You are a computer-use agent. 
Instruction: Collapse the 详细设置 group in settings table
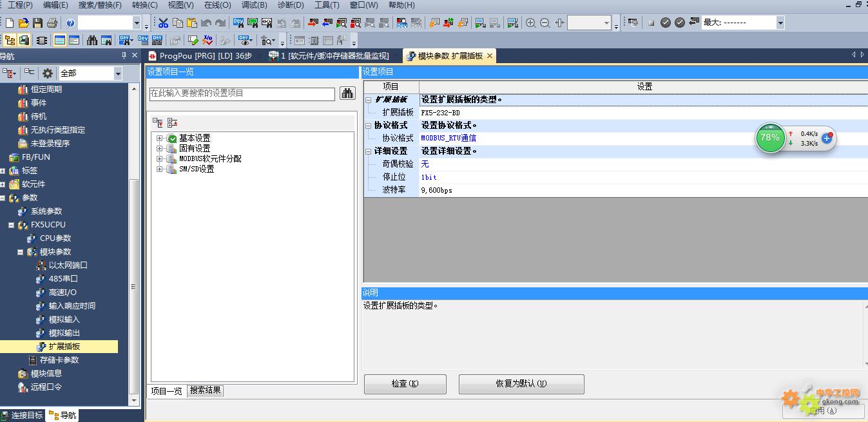click(x=369, y=151)
